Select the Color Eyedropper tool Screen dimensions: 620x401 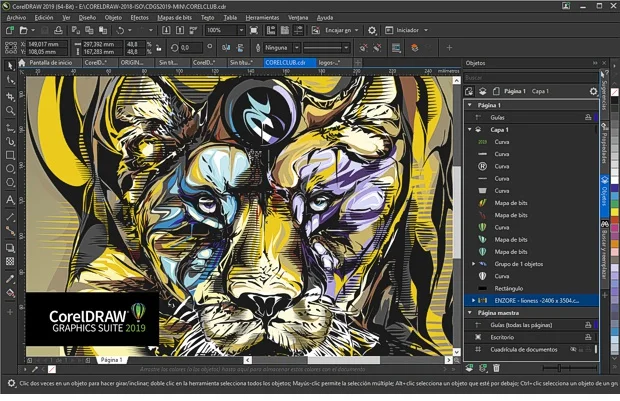10,279
